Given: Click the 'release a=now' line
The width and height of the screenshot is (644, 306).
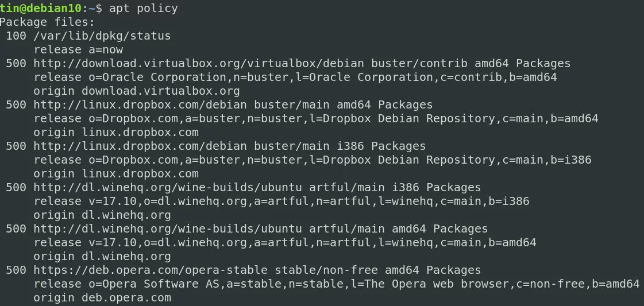Looking at the screenshot, I should (x=78, y=49).
